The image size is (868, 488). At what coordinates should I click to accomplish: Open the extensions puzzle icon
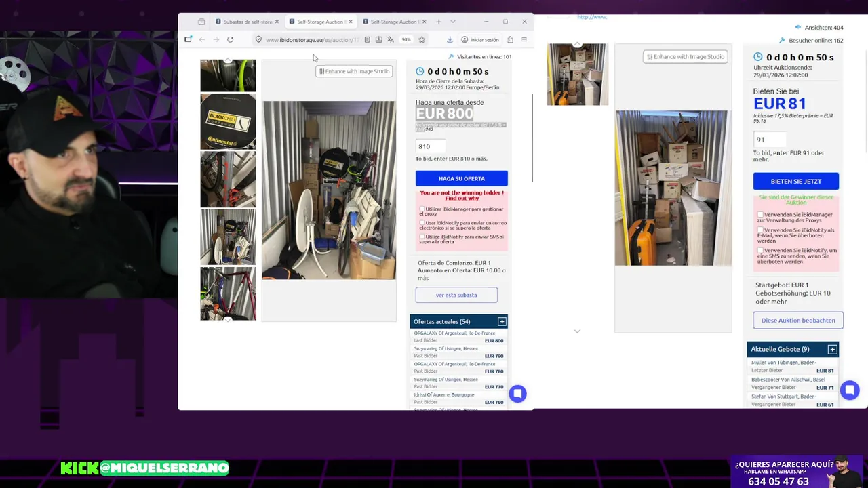coord(510,39)
